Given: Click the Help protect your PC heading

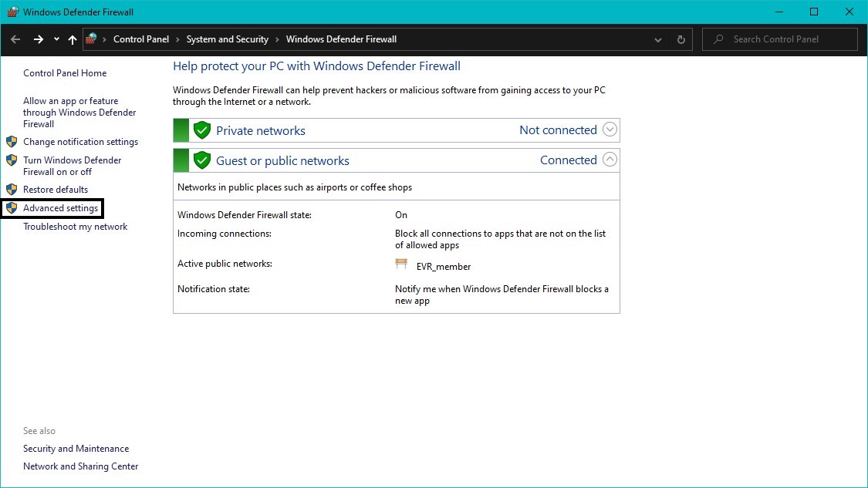Looking at the screenshot, I should pyautogui.click(x=316, y=66).
